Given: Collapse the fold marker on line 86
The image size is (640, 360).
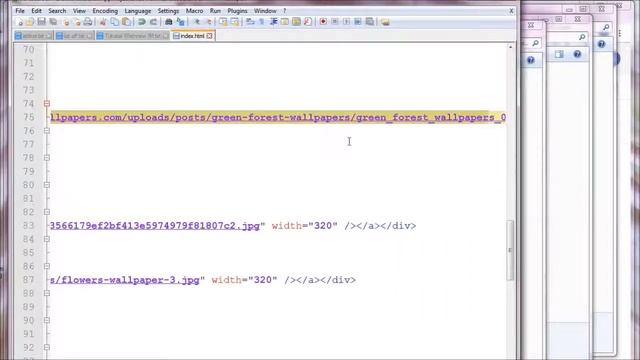Looking at the screenshot, I should tap(47, 266).
